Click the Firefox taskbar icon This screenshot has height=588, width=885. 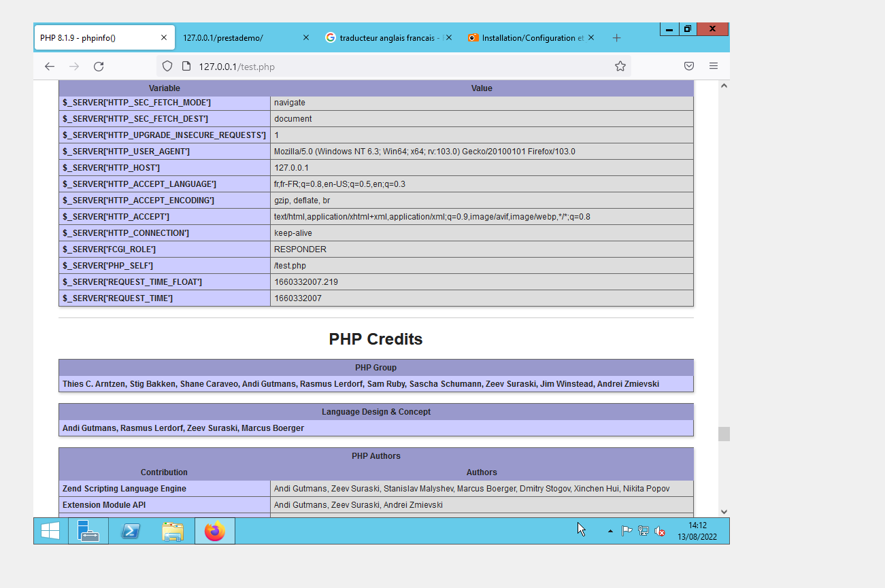(x=215, y=531)
